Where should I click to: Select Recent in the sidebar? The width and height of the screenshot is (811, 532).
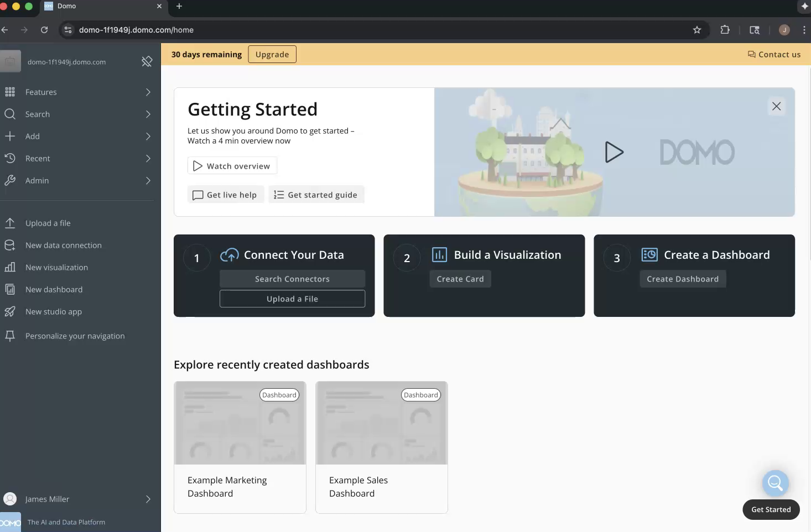38,158
